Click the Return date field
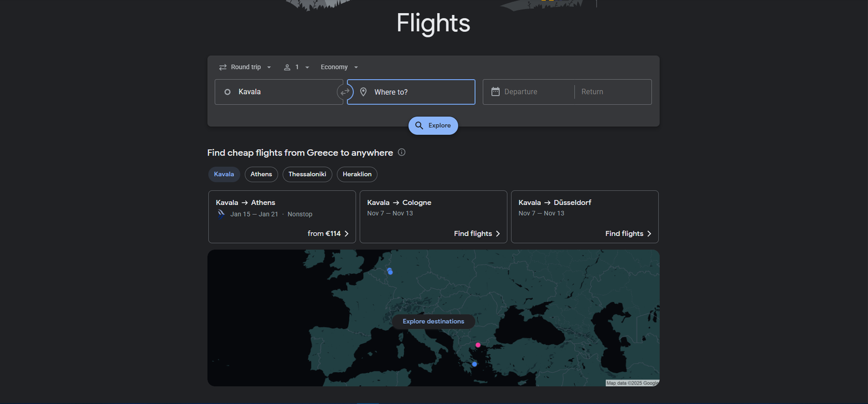Screen dimensions: 868x404 [x=613, y=92]
